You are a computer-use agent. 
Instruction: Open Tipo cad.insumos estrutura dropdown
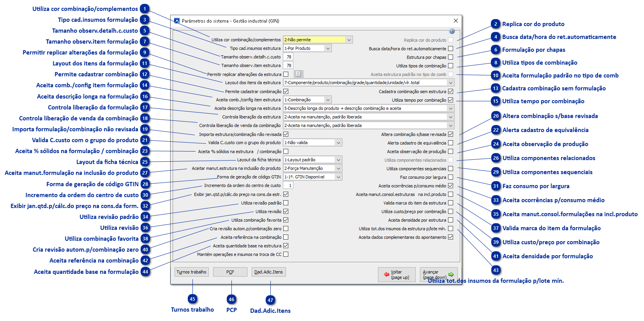pos(328,48)
